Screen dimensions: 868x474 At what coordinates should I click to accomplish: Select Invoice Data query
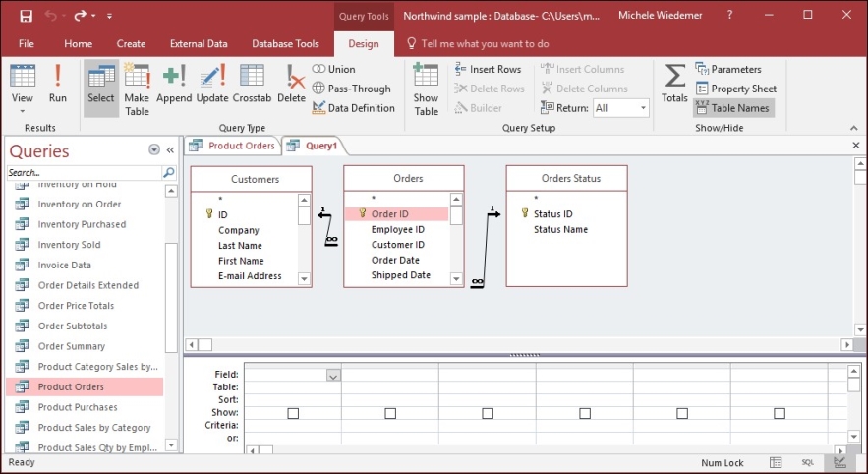coord(64,266)
